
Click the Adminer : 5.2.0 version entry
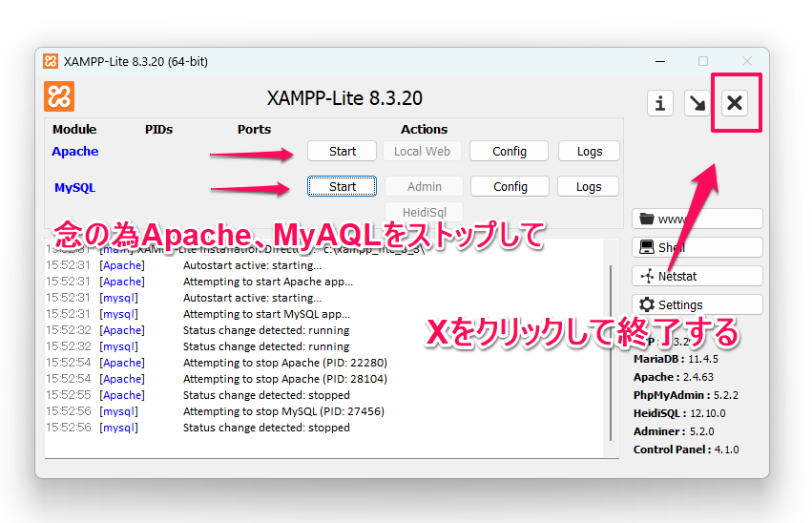point(674,431)
